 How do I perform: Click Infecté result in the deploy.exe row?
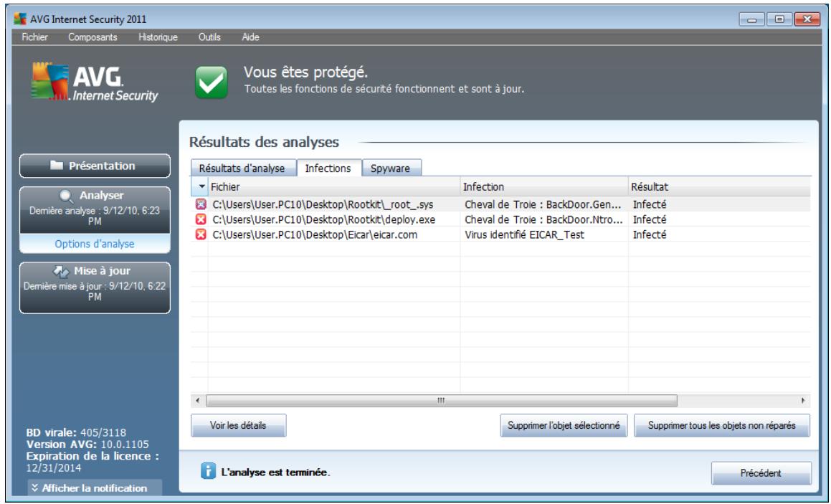[x=650, y=219]
